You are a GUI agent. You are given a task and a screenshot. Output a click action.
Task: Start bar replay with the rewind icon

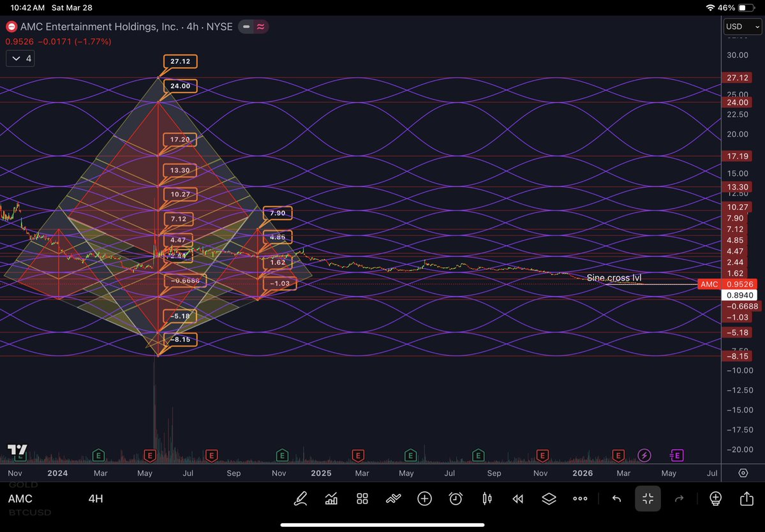pos(517,498)
